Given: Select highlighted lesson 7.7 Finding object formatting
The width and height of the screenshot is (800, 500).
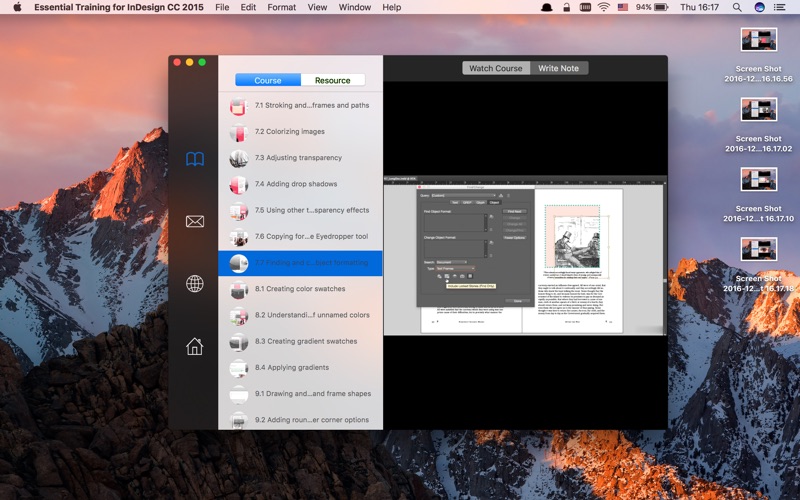Looking at the screenshot, I should (301, 263).
